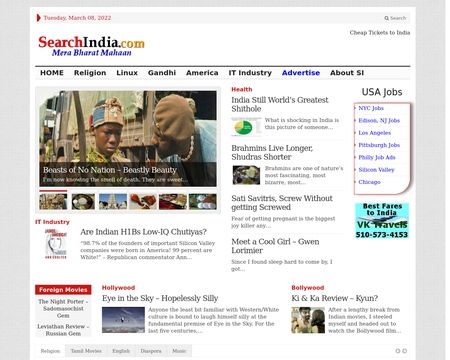Switch to the English tab
The width and height of the screenshot is (450, 360).
tap(121, 351)
